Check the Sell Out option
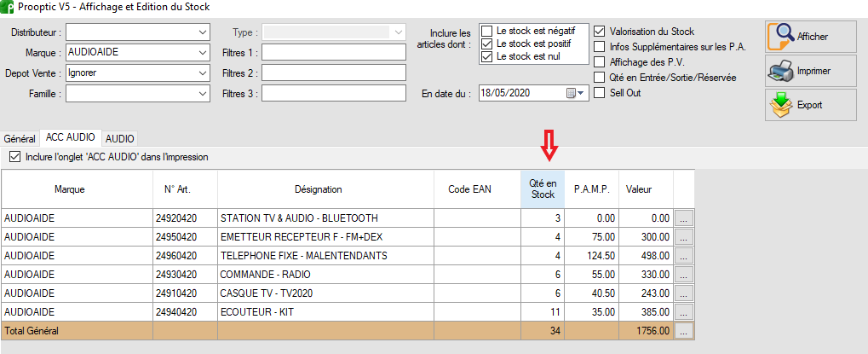The width and height of the screenshot is (868, 354). point(599,93)
